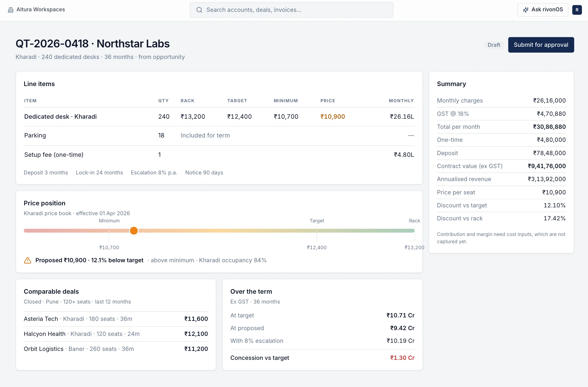The height and width of the screenshot is (387, 588).
Task: Click Contract value ₹9,41,76,000 in Summary
Action: coord(547,166)
